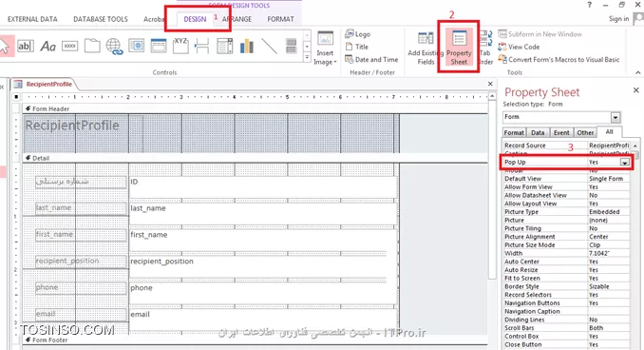Switch to Property Sheet Format tab
The width and height of the screenshot is (644, 350).
coord(514,132)
